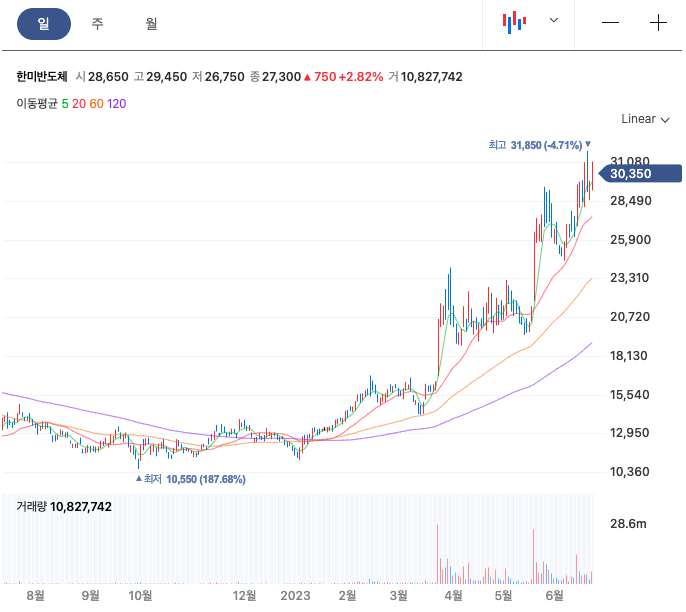The image size is (686, 612).
Task: Select the 일 (daily) chart tab
Action: click(x=44, y=24)
